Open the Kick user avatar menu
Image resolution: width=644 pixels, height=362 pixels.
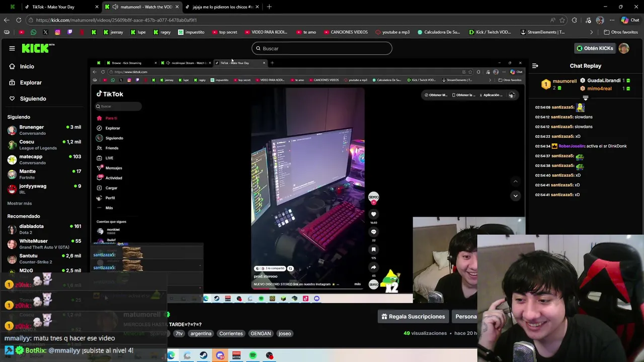(624, 48)
